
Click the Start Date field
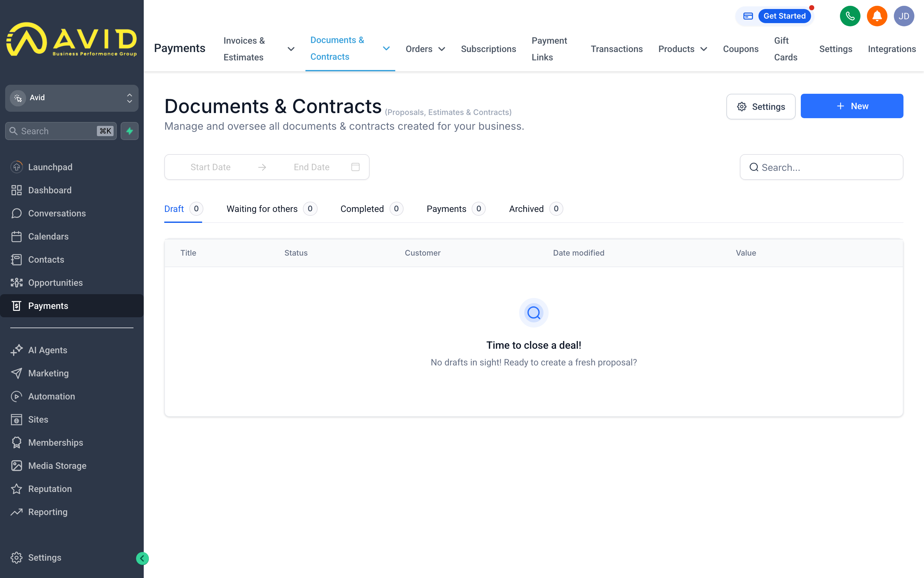coord(210,167)
